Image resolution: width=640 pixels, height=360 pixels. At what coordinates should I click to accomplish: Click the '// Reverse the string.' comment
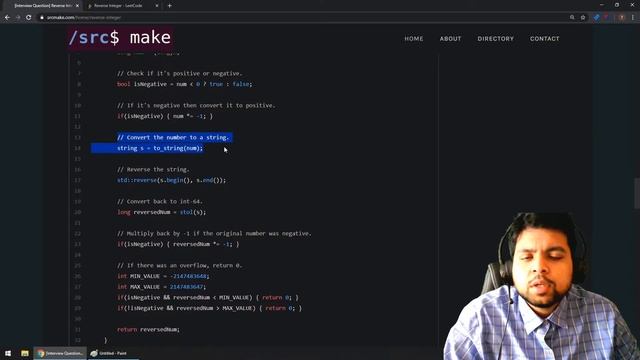(153, 169)
